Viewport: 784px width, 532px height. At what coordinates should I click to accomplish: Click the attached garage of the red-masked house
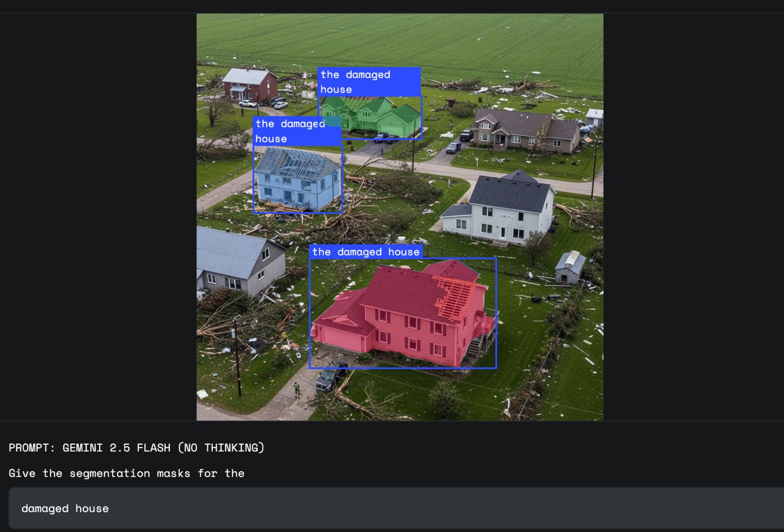[x=341, y=333]
